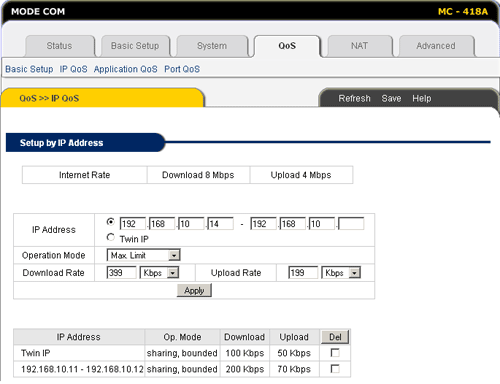Go to the NAT tab
This screenshot has width=500, height=384.
pos(359,46)
